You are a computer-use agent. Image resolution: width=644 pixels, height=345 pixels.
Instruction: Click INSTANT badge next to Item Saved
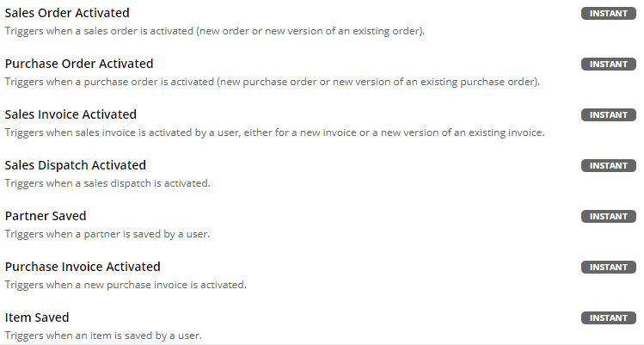[608, 317]
